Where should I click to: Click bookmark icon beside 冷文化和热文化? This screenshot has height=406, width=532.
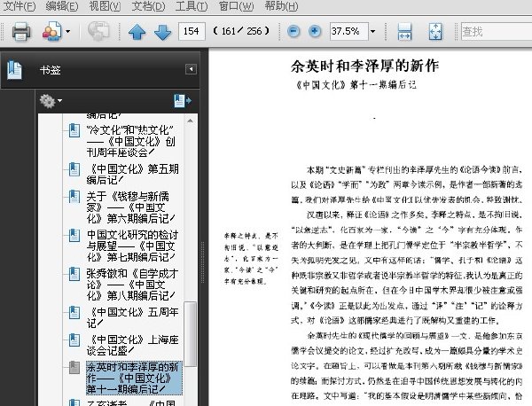(x=74, y=130)
